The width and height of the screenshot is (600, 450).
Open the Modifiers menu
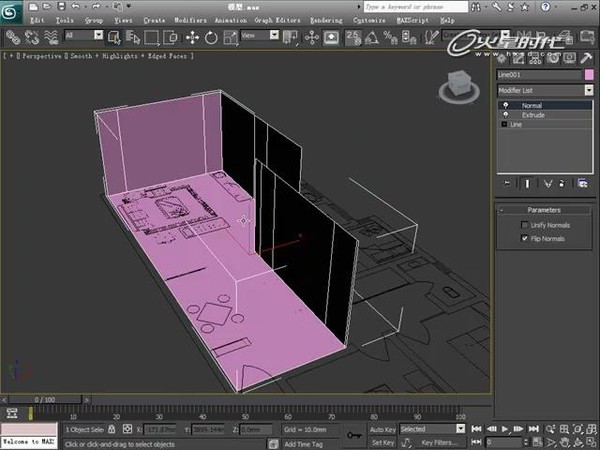190,20
